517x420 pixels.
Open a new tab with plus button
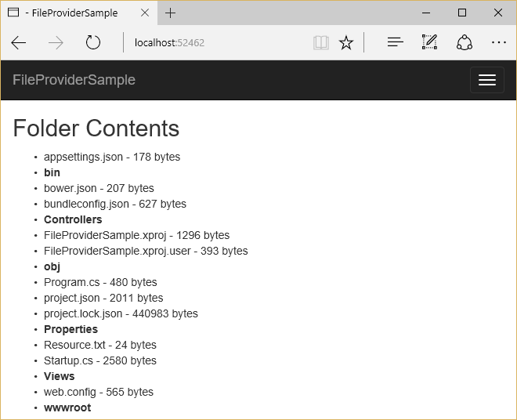pos(171,13)
